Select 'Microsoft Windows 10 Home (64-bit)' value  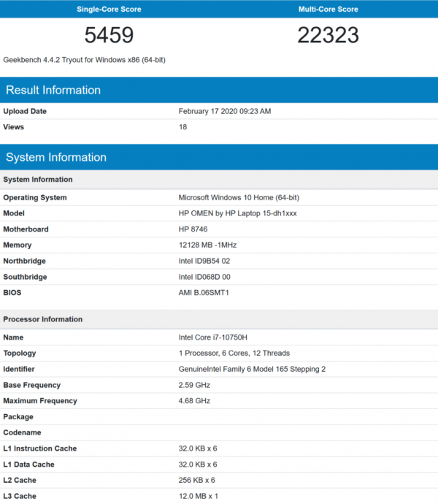coord(239,198)
